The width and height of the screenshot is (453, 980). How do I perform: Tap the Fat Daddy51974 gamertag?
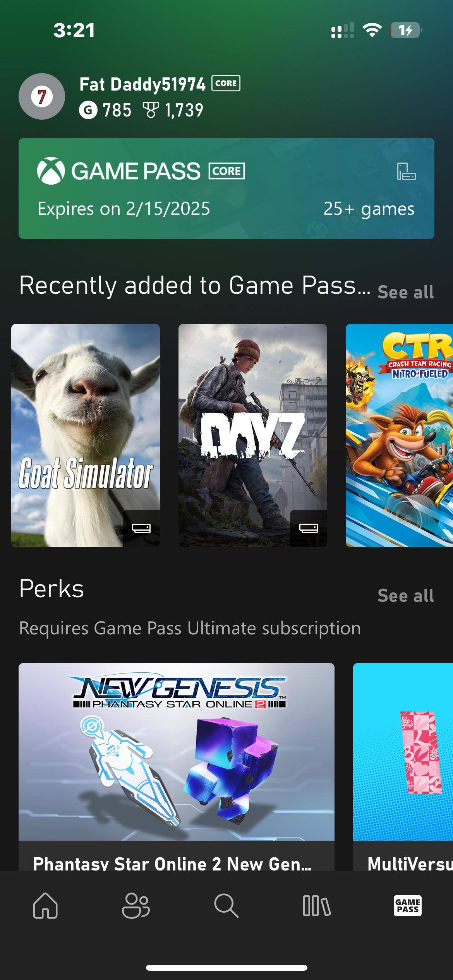coord(142,84)
